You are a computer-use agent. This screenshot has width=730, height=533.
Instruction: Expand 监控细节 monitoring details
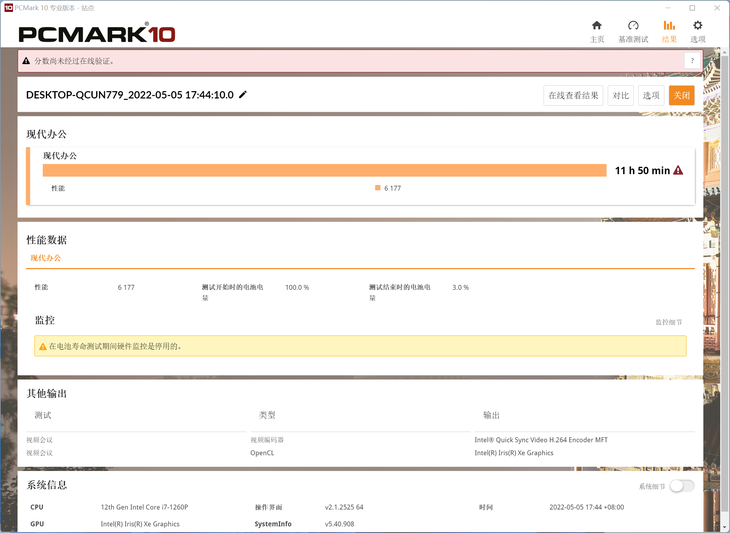click(x=668, y=322)
